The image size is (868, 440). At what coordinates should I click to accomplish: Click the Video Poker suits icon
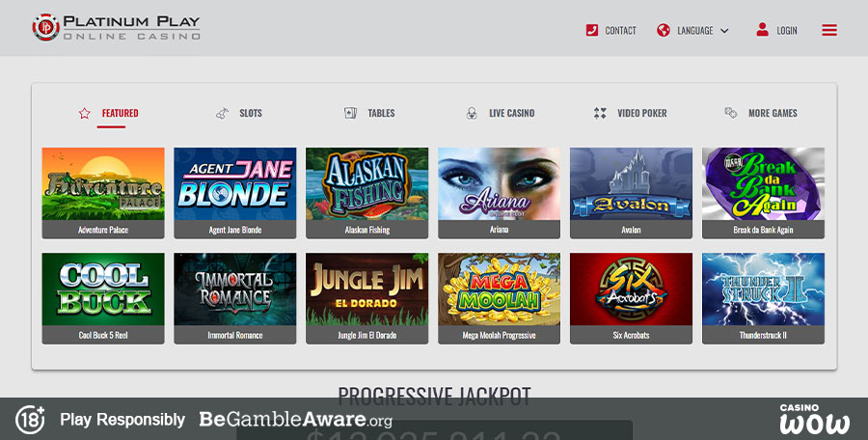click(x=600, y=113)
